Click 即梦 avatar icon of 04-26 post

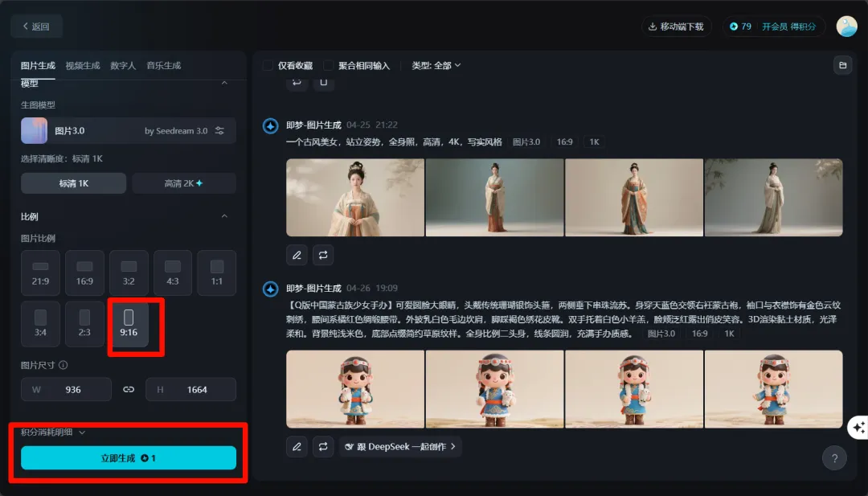tap(270, 289)
